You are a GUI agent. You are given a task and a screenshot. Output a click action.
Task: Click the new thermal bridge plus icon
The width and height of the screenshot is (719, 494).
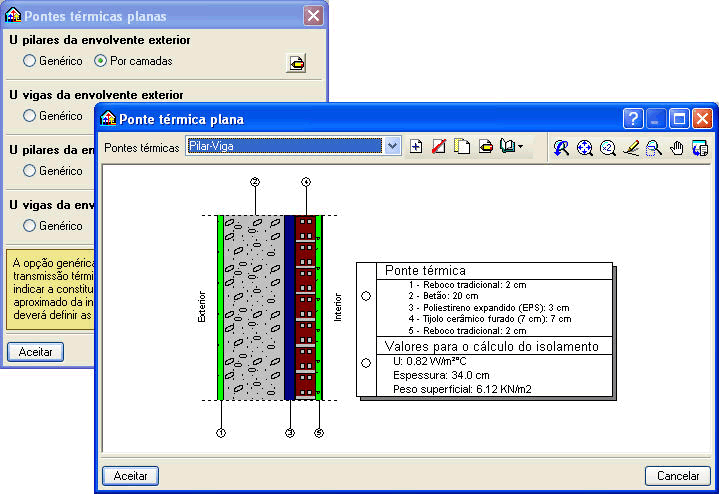pyautogui.click(x=416, y=147)
